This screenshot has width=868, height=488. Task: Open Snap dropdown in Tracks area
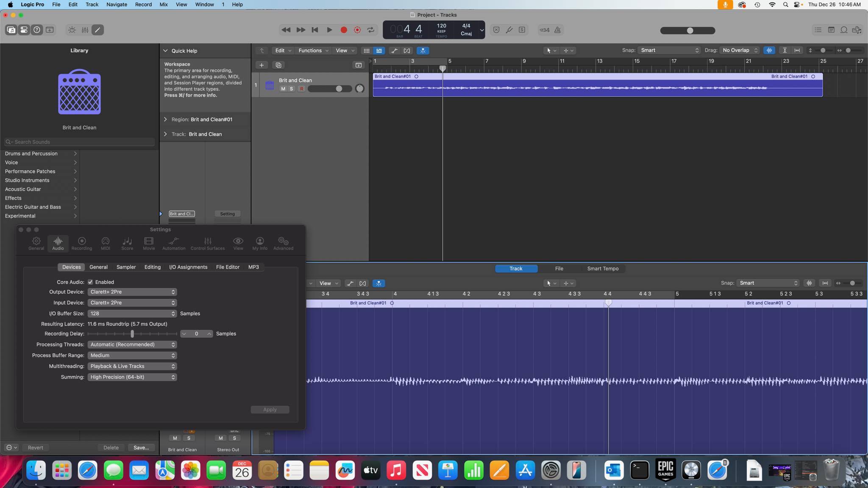click(669, 50)
